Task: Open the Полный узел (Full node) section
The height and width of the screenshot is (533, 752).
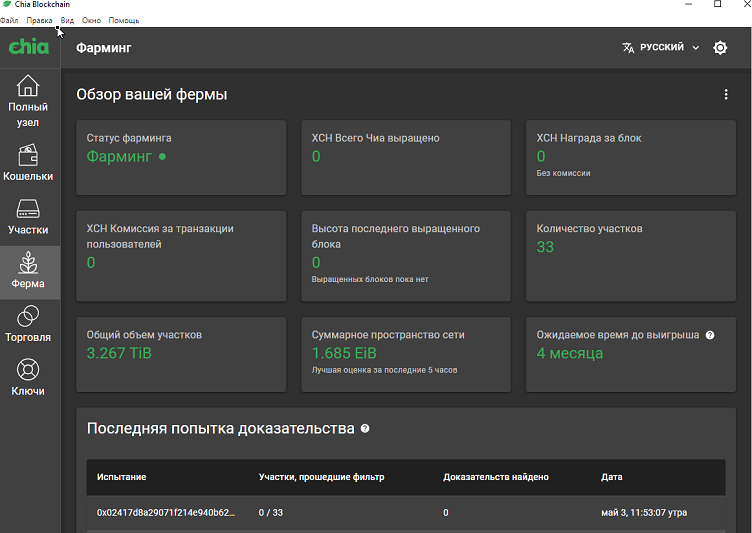Action: (x=28, y=101)
